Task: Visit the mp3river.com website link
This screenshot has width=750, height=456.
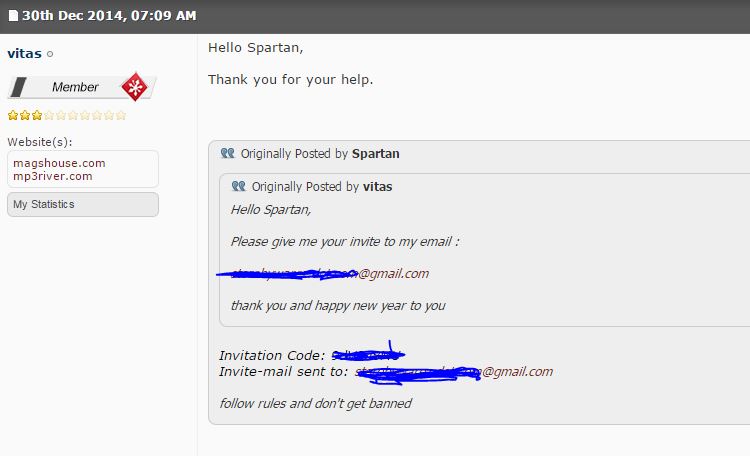Action: click(x=53, y=176)
